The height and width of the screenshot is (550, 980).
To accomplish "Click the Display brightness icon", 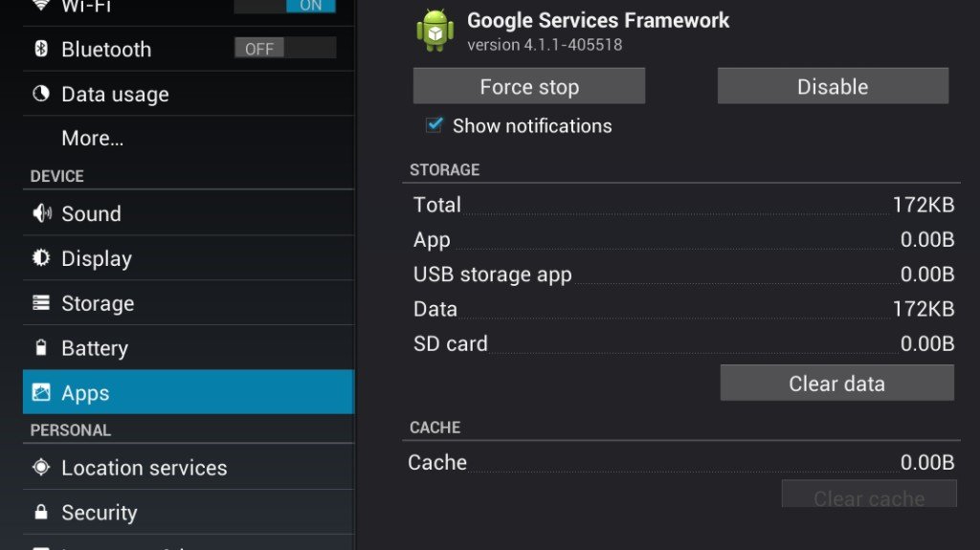I will coord(41,257).
